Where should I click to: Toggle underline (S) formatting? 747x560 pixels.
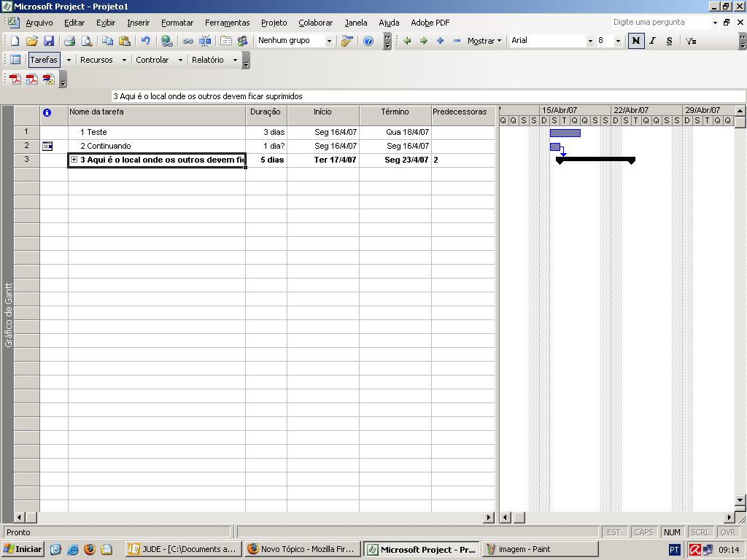point(670,41)
